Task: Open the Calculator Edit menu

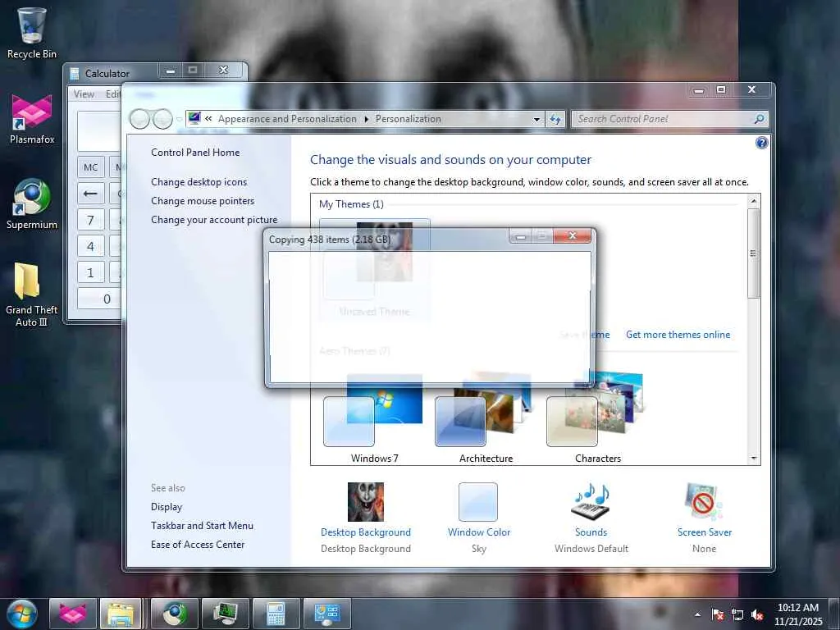Action: (112, 94)
